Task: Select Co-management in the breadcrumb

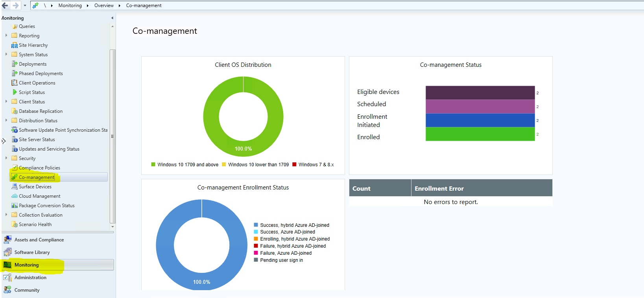Action: (144, 6)
